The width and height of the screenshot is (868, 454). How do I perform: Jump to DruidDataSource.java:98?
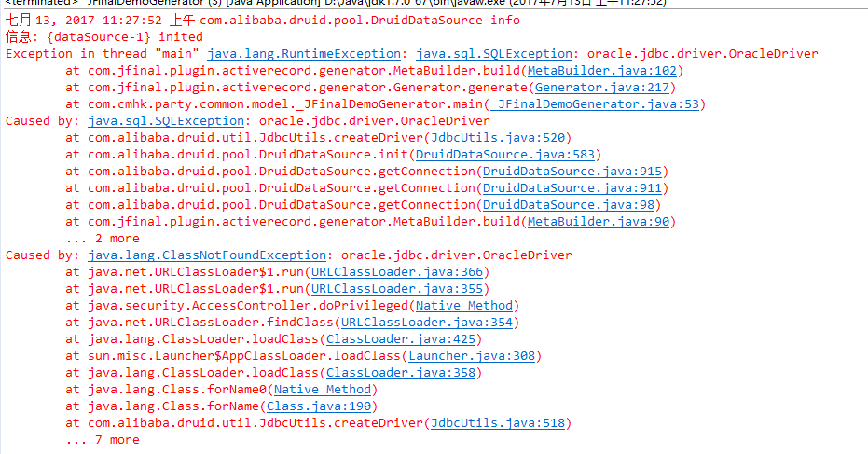tap(569, 205)
